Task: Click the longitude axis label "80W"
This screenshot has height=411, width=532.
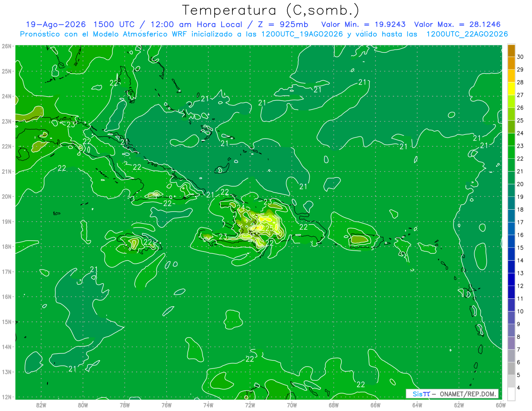Action: 83,405
